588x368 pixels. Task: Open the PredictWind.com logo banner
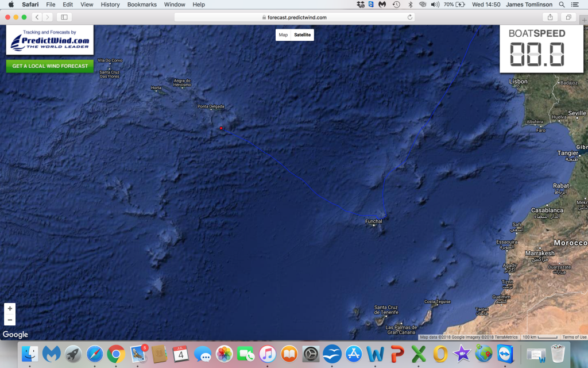(50, 40)
